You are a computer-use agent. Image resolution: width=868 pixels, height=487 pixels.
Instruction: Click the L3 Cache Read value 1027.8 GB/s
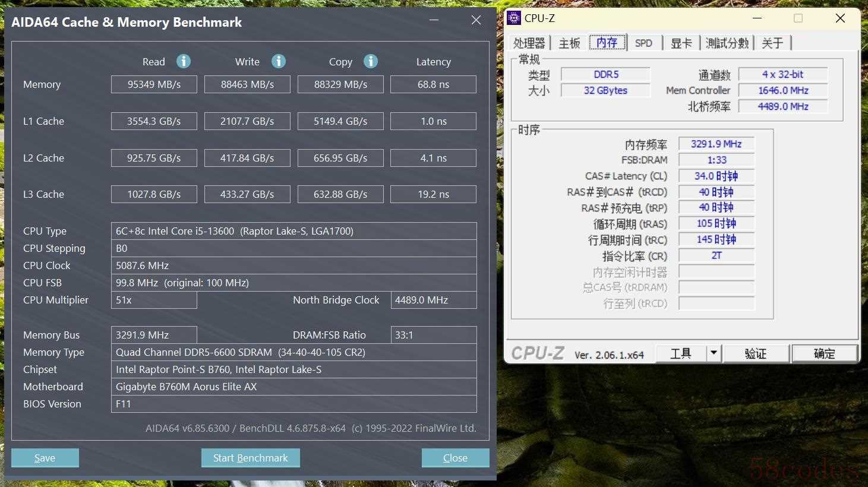click(x=154, y=194)
